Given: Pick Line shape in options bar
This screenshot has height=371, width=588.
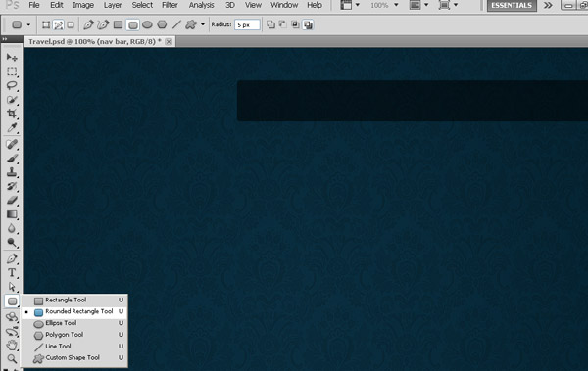Looking at the screenshot, I should [x=176, y=24].
